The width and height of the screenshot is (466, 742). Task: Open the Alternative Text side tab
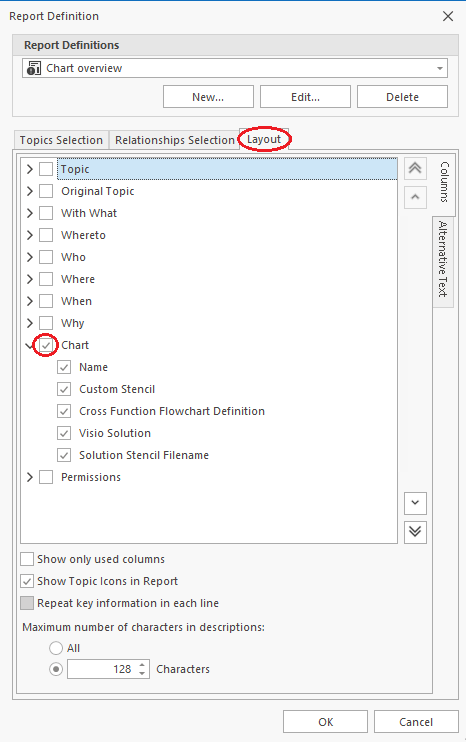[443, 259]
